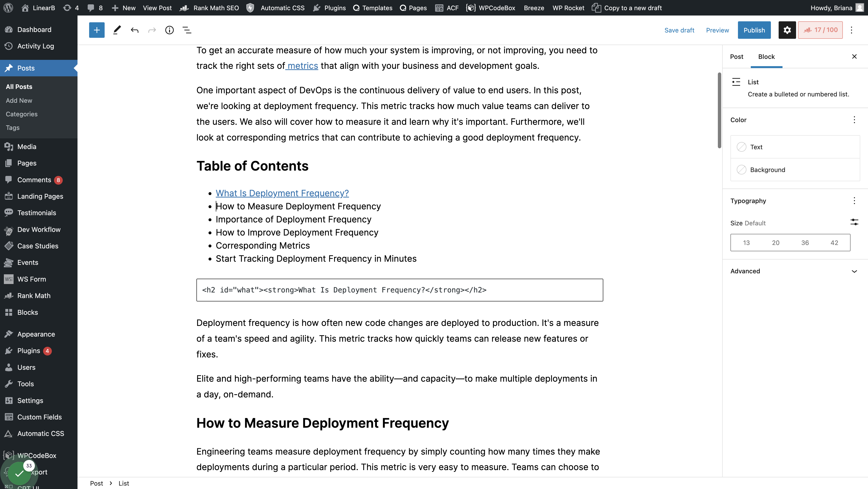Open Dashboard in admin sidebar

coord(34,30)
